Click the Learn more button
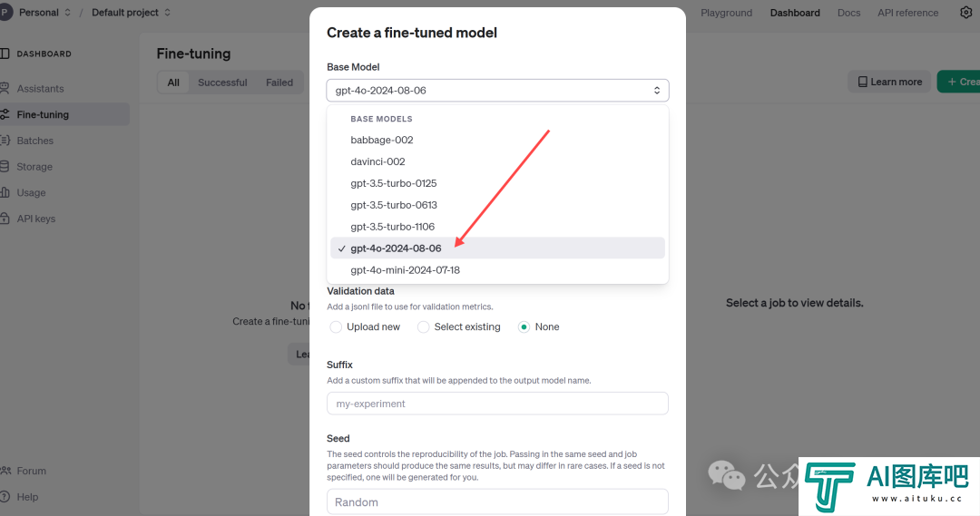 (889, 82)
